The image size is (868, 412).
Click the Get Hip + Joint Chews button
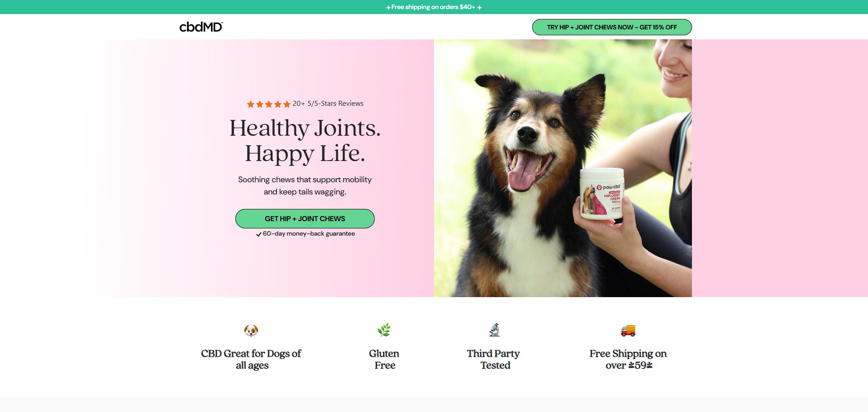(305, 218)
